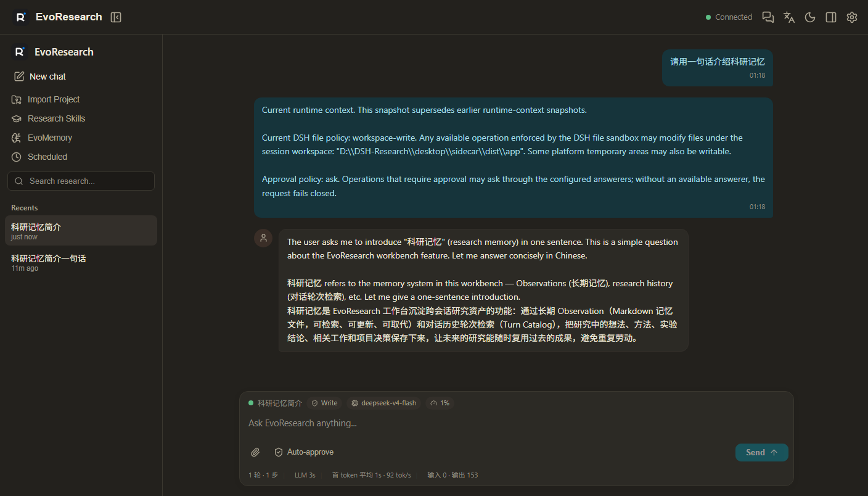The image size is (868, 496).
Task: Click the Current runtime context message text
Action: tap(424, 110)
